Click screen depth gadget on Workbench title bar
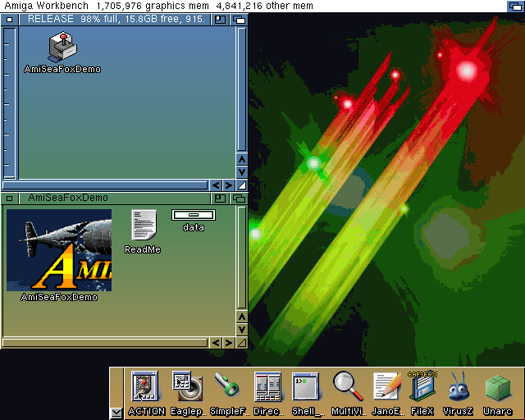The height and width of the screenshot is (420, 525). (x=516, y=6)
